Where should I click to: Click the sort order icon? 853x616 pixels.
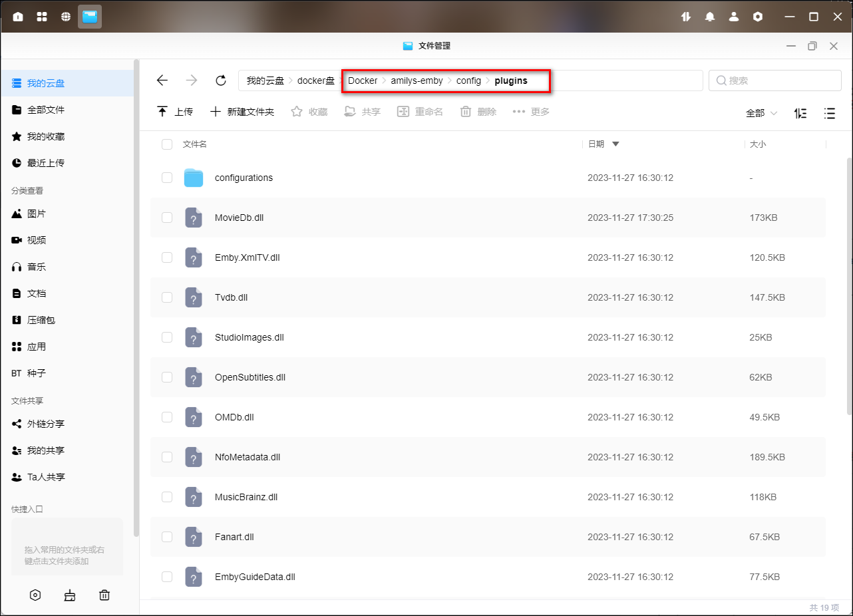(x=800, y=113)
